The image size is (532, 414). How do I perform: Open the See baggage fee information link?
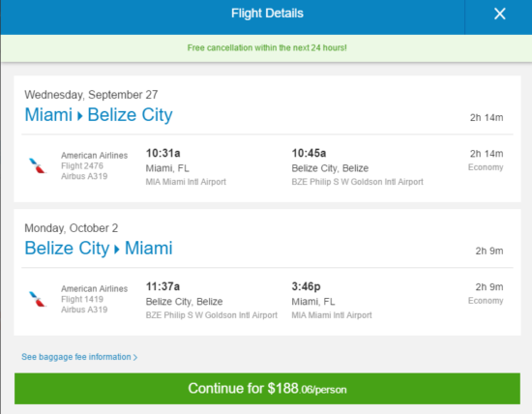pyautogui.click(x=79, y=357)
